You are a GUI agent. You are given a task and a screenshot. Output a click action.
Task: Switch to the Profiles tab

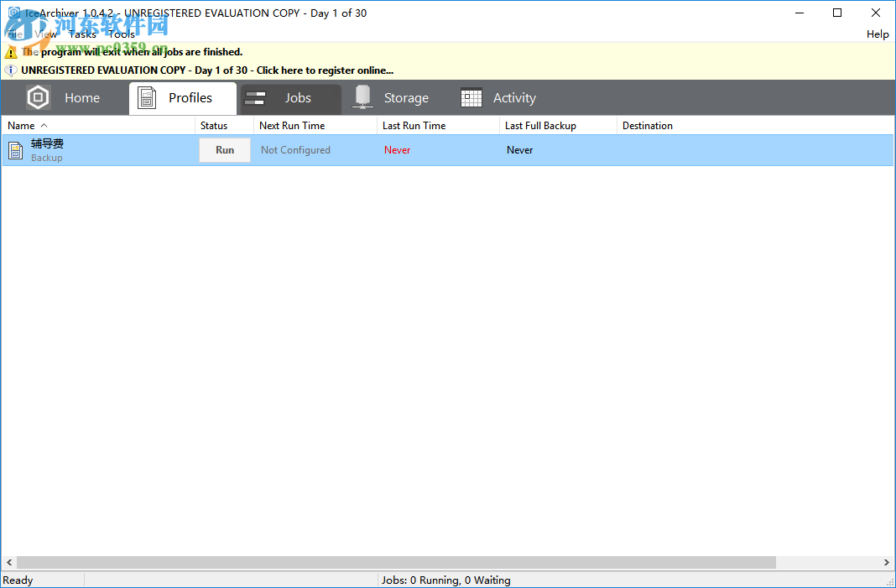coord(183,98)
